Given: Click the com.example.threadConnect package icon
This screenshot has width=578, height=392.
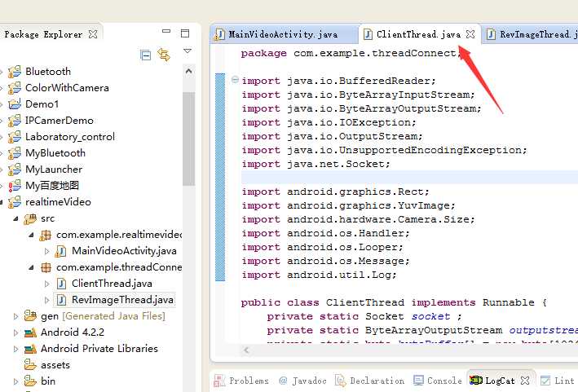Looking at the screenshot, I should [x=46, y=267].
